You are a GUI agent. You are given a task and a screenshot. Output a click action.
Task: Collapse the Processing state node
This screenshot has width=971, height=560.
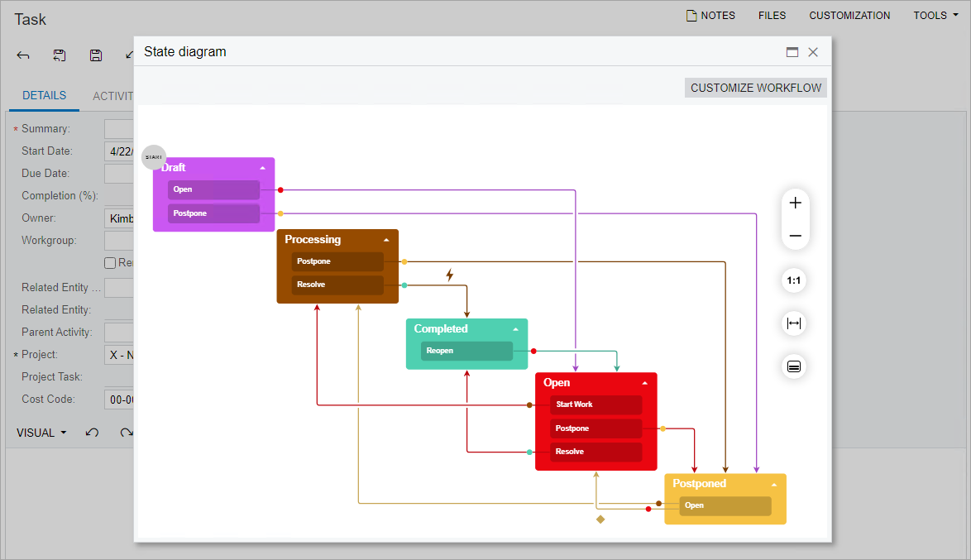(x=386, y=240)
